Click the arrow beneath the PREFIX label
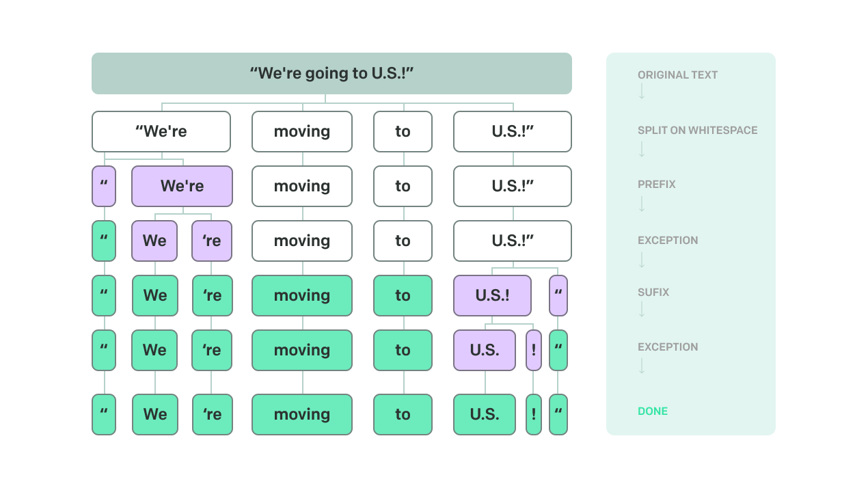The height and width of the screenshot is (488, 868). click(642, 204)
